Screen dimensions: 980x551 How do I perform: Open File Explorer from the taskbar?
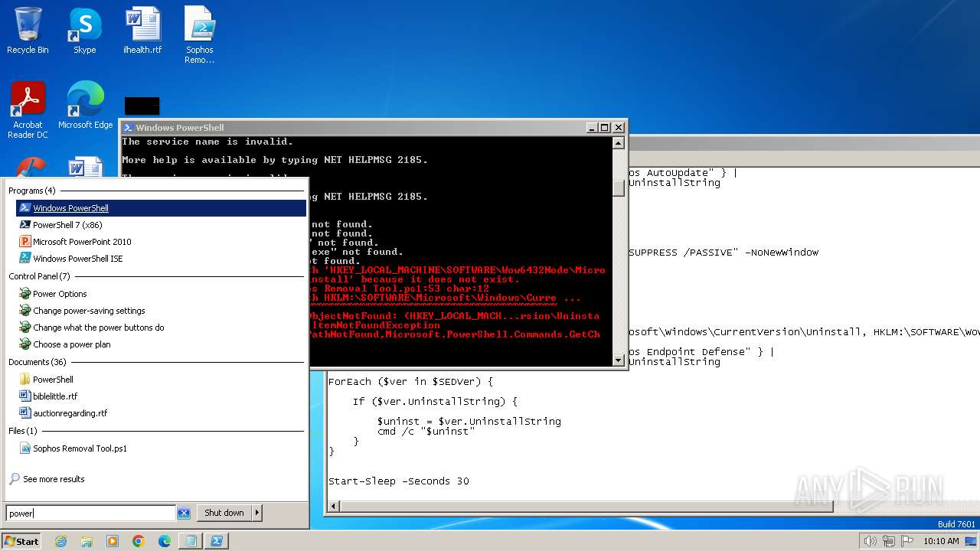(87, 541)
